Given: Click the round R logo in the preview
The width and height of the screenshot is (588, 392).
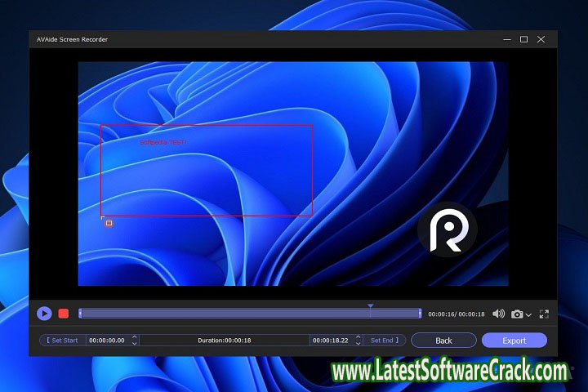Looking at the screenshot, I should coord(448,231).
